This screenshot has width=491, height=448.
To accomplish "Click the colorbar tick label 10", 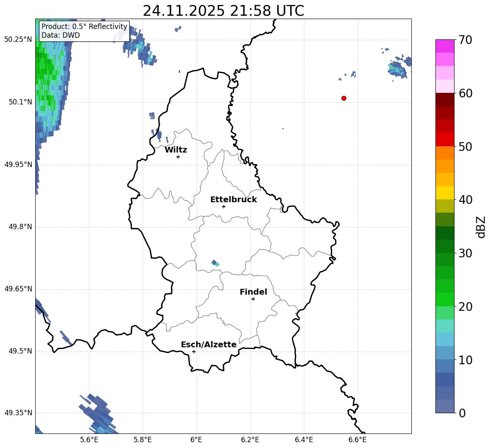I will [x=465, y=360].
